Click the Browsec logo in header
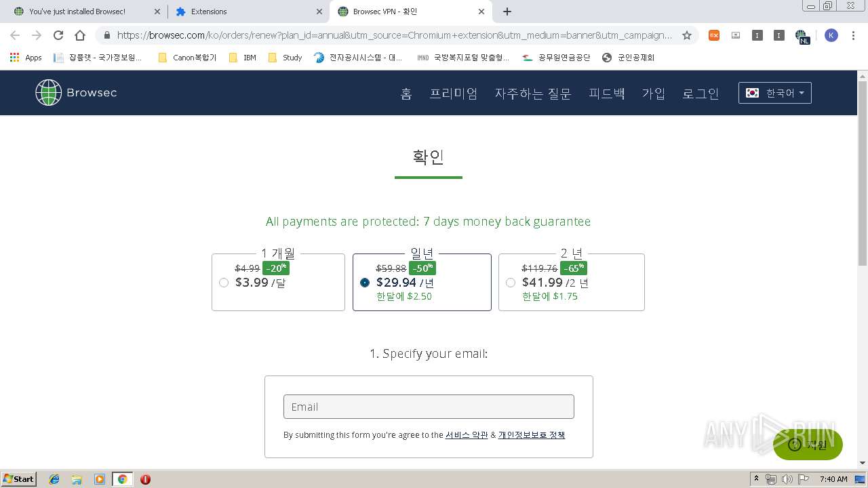868x488 pixels. coord(76,92)
